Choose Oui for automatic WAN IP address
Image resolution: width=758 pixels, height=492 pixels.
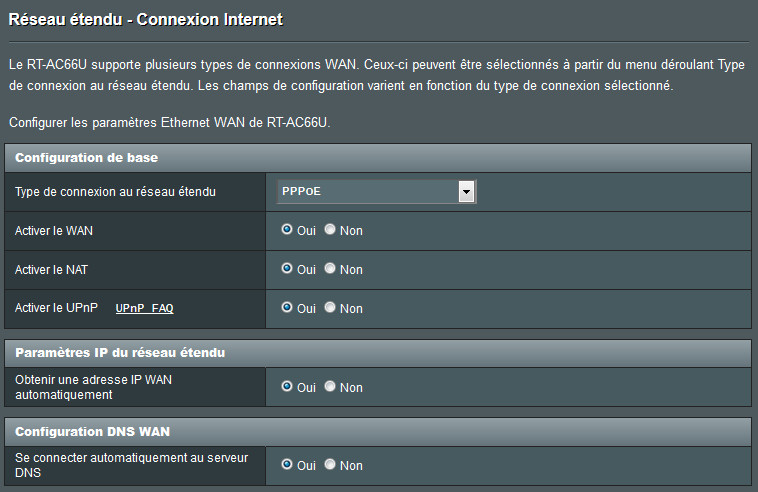tap(287, 386)
